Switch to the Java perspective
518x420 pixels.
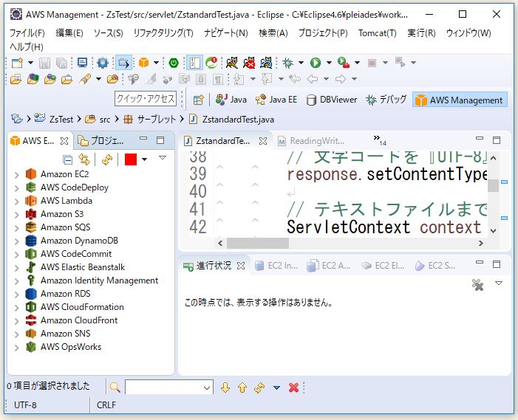pos(231,100)
